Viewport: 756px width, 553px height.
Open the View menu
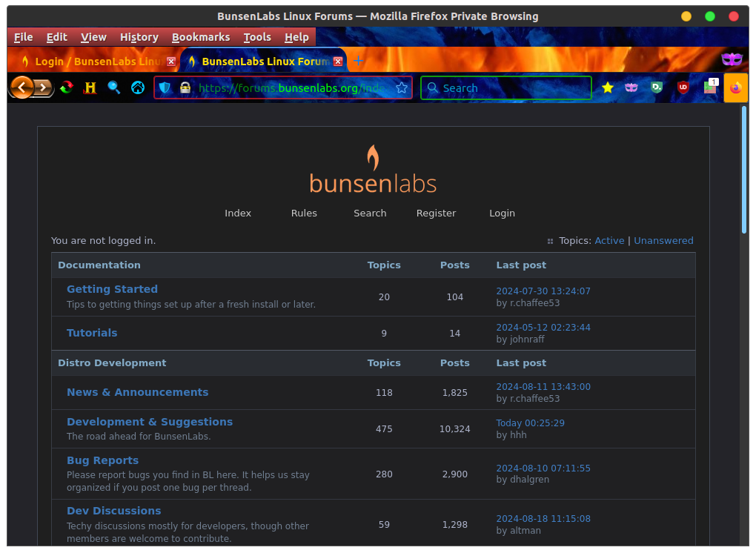(x=93, y=37)
